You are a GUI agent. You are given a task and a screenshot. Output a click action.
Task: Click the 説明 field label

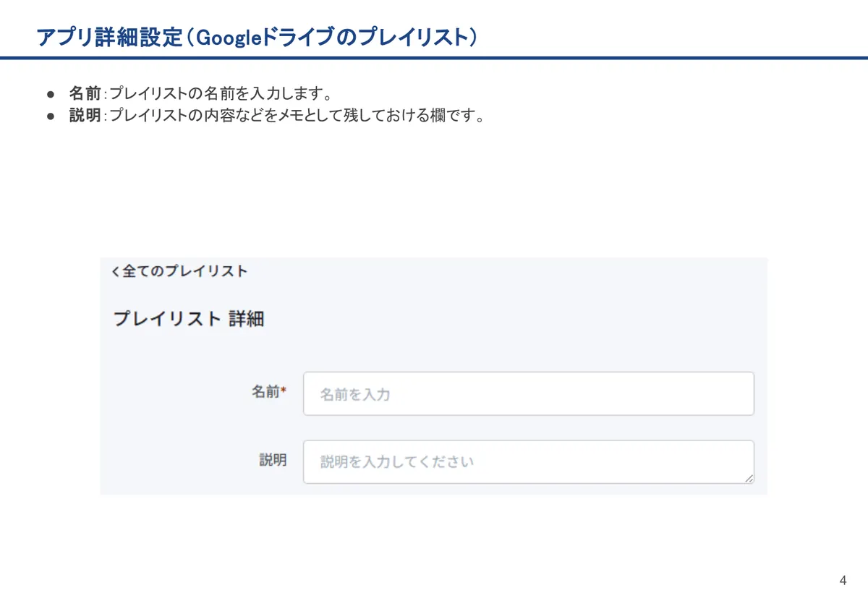click(x=273, y=460)
